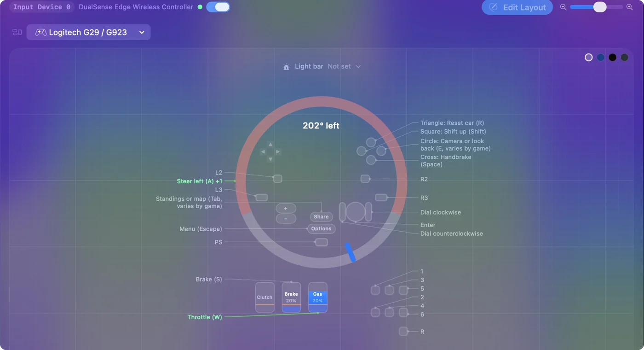Click the D-pad right arrow
This screenshot has height=350, width=644.
pos(278,152)
